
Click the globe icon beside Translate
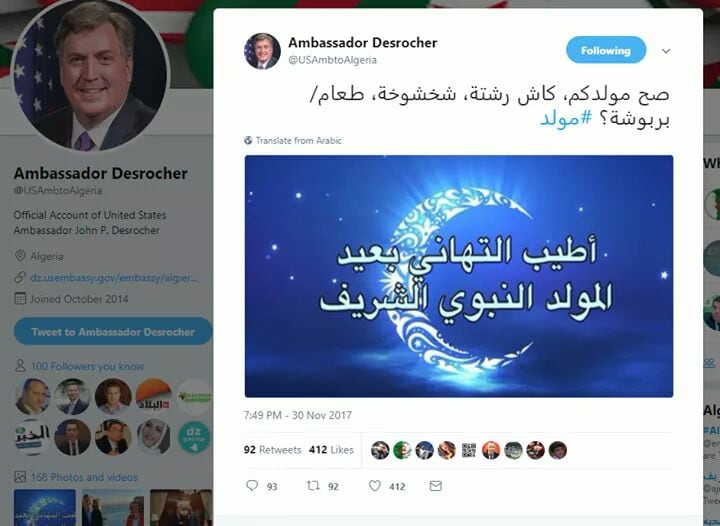tap(248, 140)
